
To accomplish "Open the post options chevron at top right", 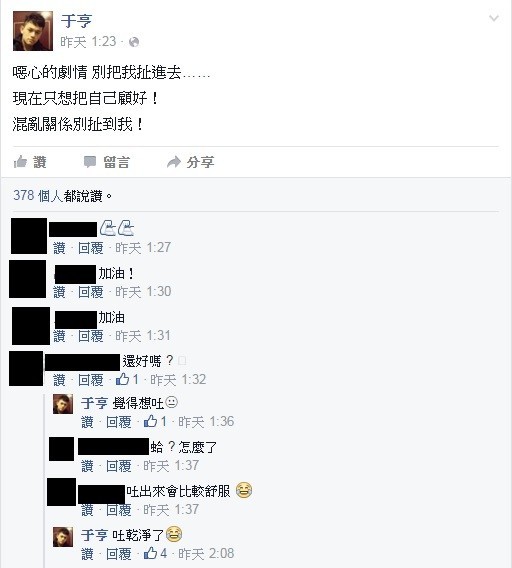I will (x=494, y=18).
